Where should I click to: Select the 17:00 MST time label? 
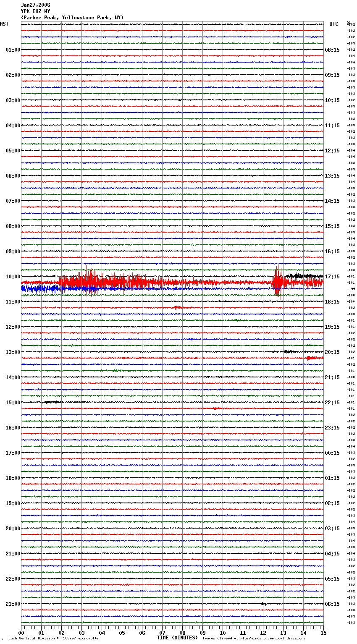[x=13, y=453]
